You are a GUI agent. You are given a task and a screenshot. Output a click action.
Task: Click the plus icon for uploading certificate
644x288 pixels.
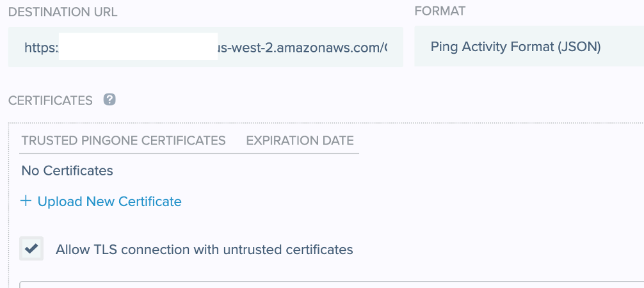(x=26, y=201)
